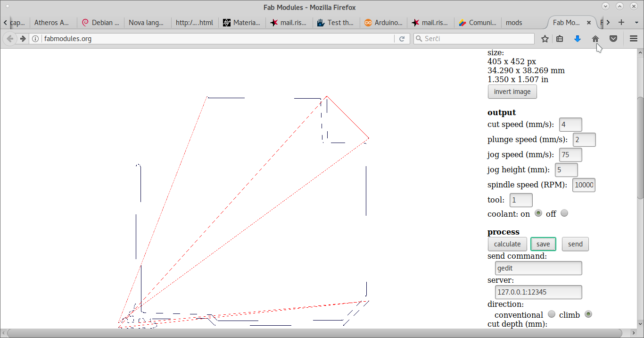The image size is (644, 338).
Task: Maximize the Firefox window
Action: pyautogui.click(x=620, y=7)
